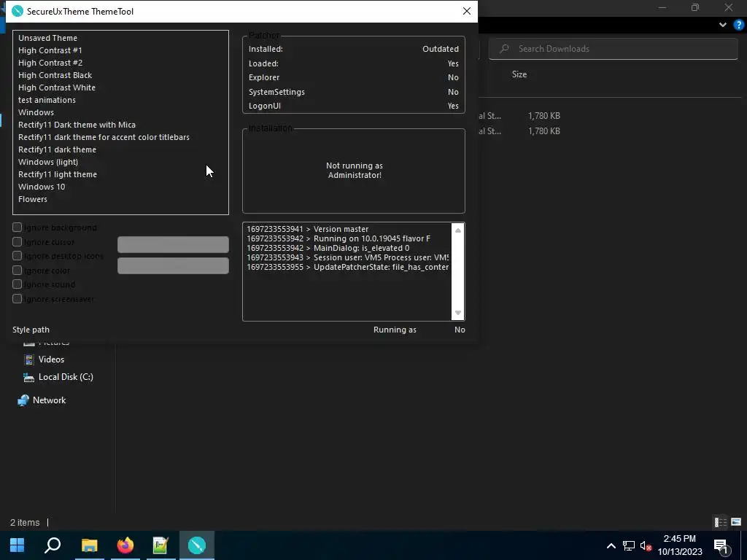Click the Version master log line
The height and width of the screenshot is (560, 747).
[x=308, y=229]
